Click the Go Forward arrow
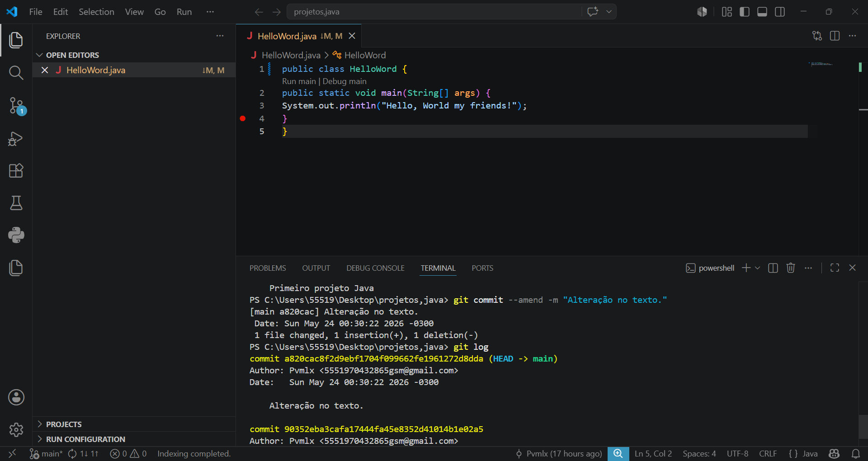The width and height of the screenshot is (868, 461). (x=277, y=12)
